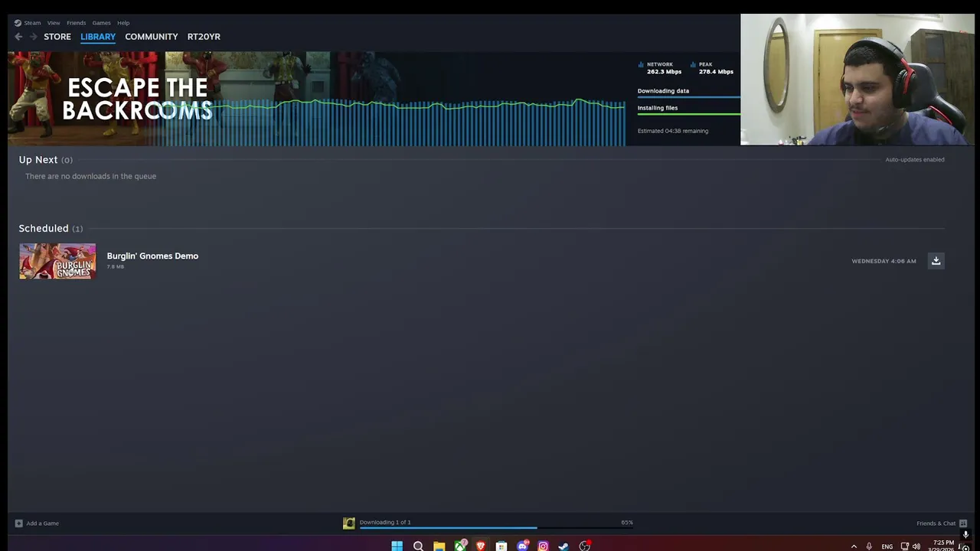Viewport: 980px width, 551px height.
Task: Open Instagram from taskbar
Action: tap(543, 546)
